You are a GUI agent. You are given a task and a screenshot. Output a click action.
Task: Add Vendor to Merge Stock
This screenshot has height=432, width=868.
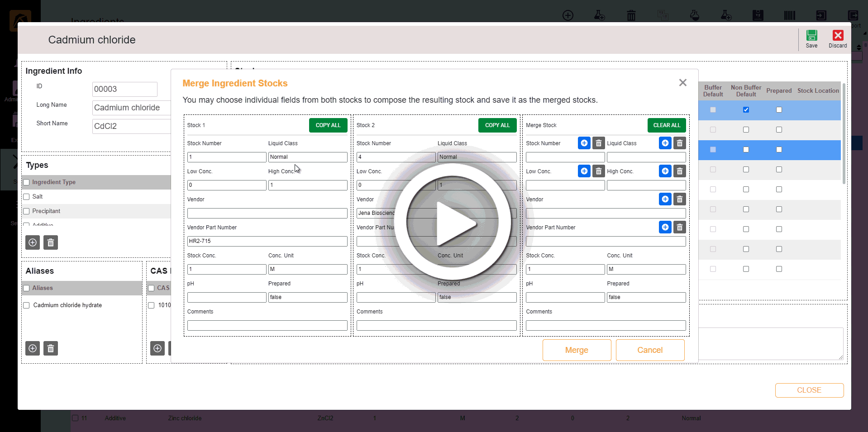tap(665, 199)
